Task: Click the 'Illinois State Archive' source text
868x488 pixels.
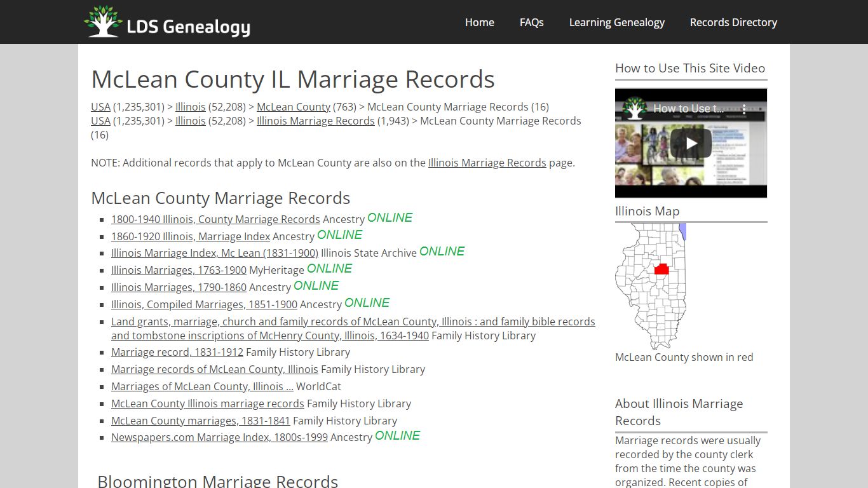Action: tap(369, 253)
